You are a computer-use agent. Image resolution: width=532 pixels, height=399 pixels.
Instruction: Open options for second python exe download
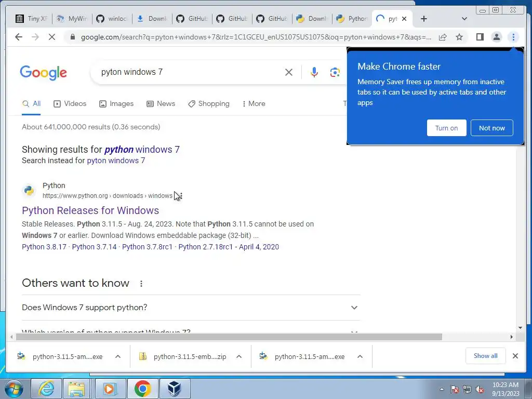tap(360, 356)
